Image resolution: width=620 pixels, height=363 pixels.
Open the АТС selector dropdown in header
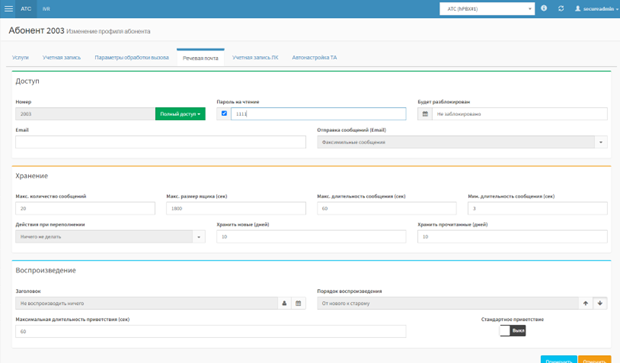click(x=487, y=9)
